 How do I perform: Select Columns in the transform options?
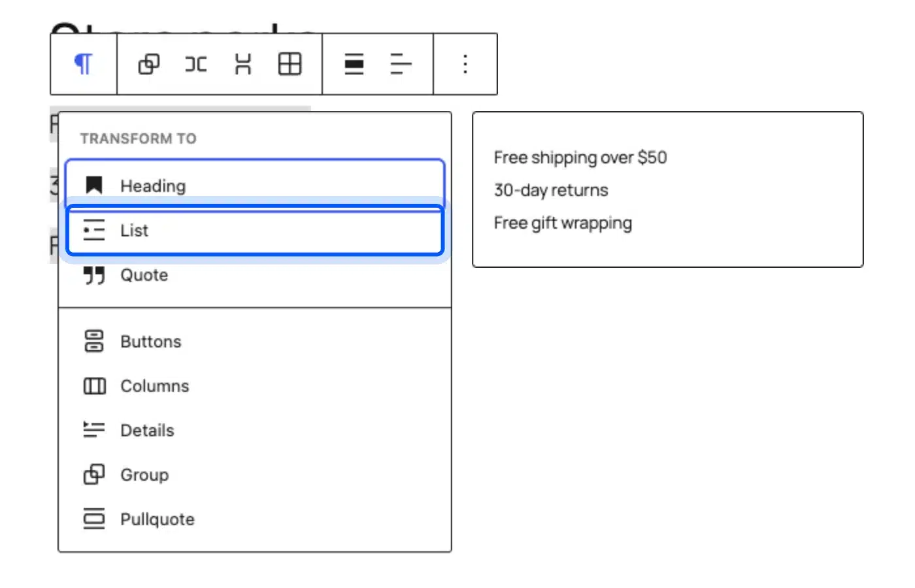(x=255, y=386)
